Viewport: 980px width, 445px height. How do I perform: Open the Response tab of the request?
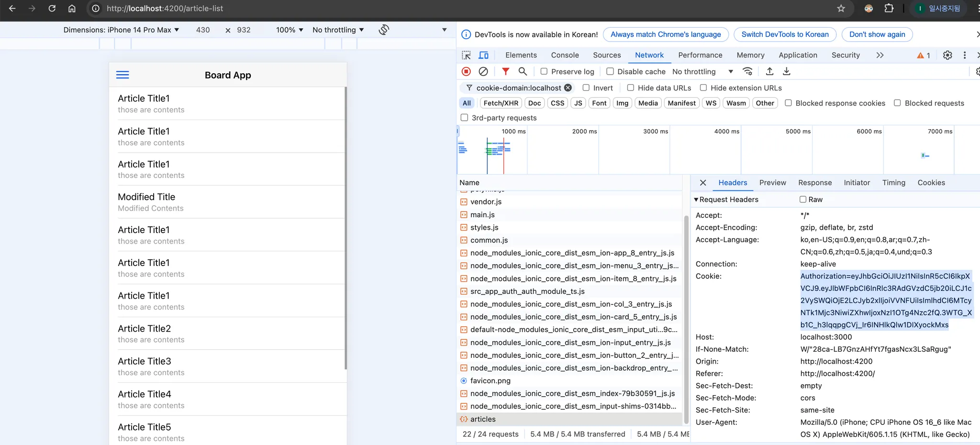[x=814, y=182]
